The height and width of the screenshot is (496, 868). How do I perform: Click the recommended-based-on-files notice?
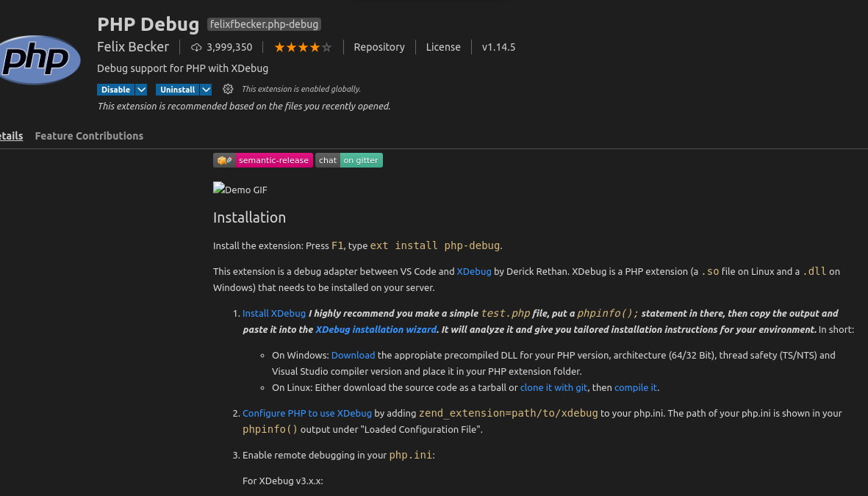tap(244, 107)
